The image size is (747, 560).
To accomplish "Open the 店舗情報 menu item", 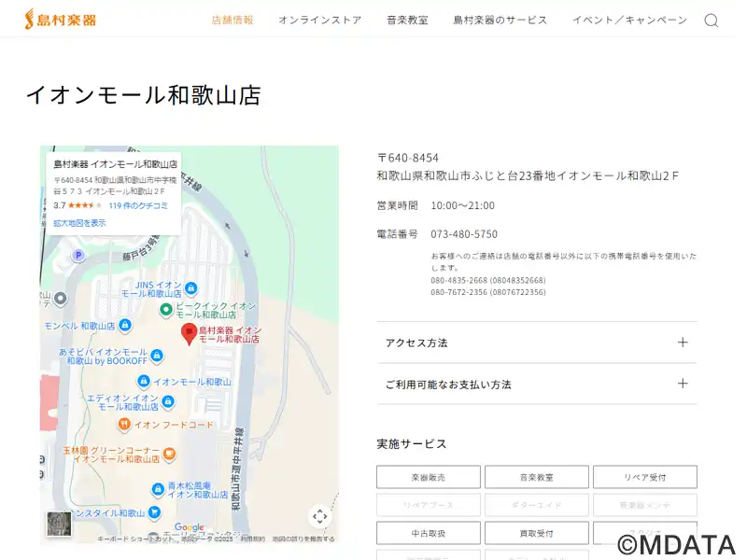I will point(233,20).
